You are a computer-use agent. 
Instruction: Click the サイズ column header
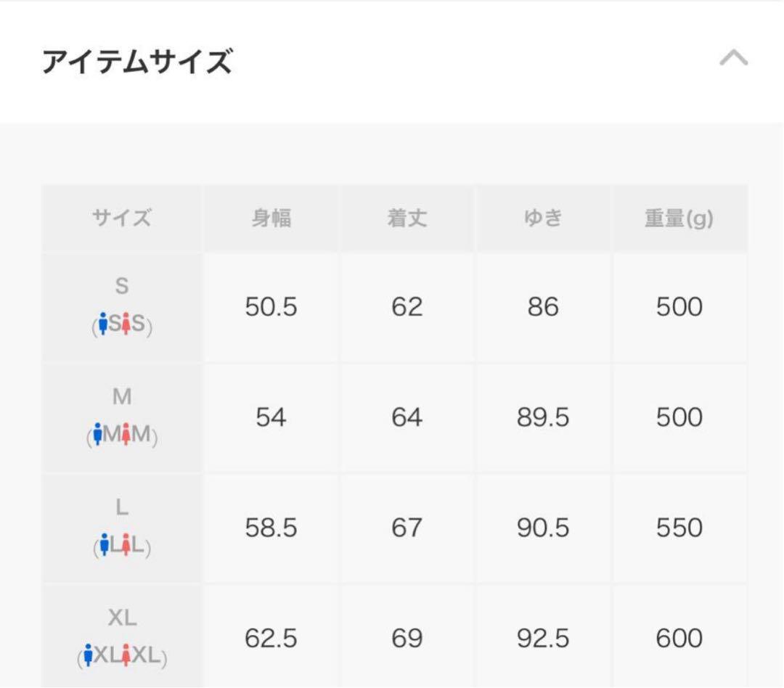121,218
